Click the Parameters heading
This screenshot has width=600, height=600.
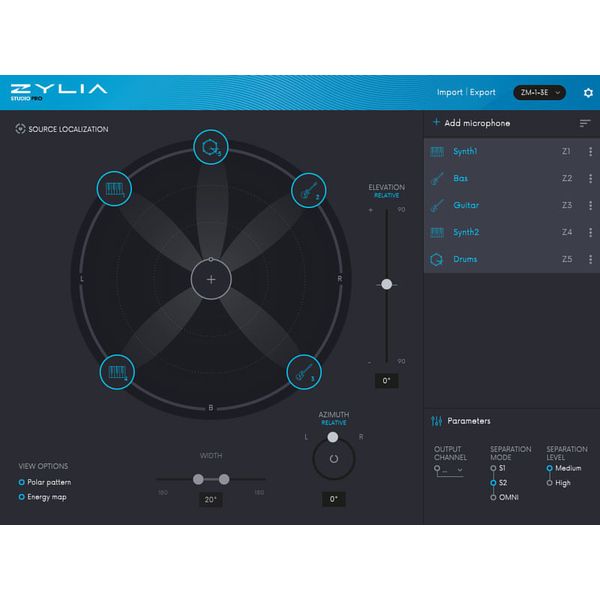pos(469,421)
